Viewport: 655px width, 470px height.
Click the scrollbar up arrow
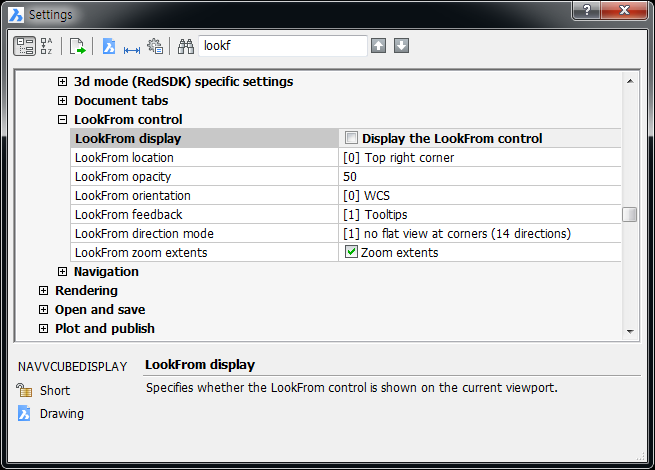click(630, 81)
